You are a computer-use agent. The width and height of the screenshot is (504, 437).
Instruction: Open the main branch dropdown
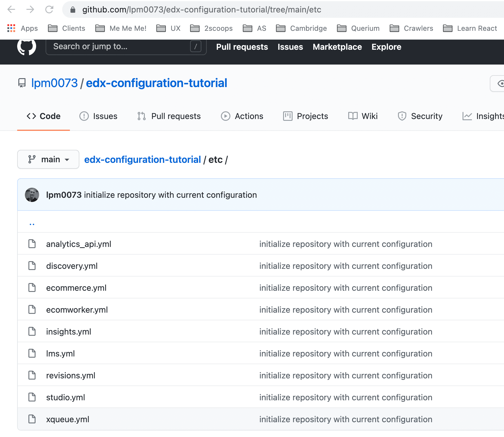[x=48, y=159]
